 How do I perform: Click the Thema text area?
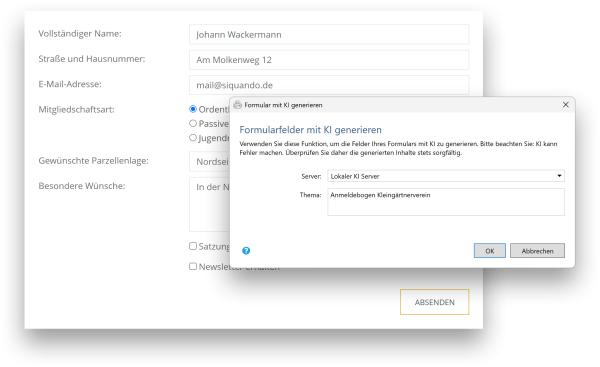(446, 202)
